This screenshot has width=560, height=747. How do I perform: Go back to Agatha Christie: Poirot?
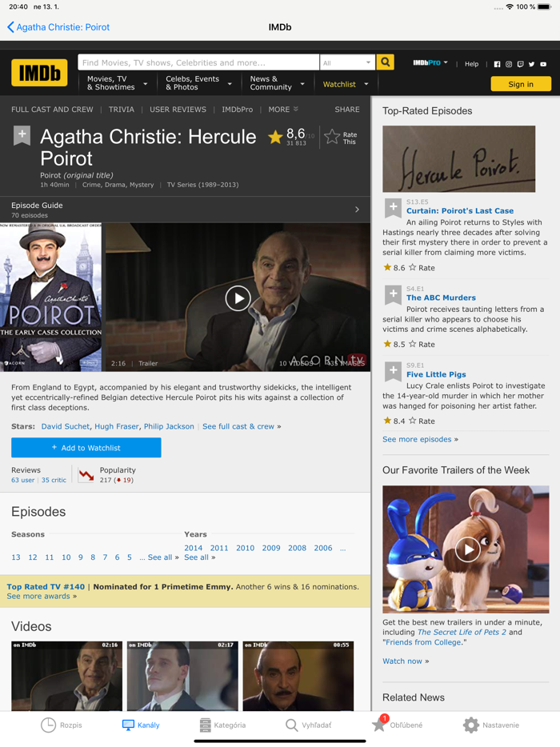click(x=58, y=27)
